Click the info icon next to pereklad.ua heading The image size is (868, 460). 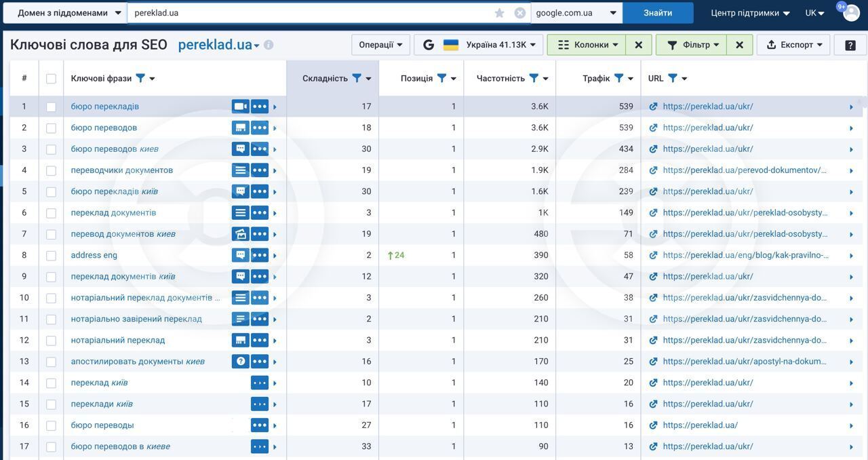[269, 45]
